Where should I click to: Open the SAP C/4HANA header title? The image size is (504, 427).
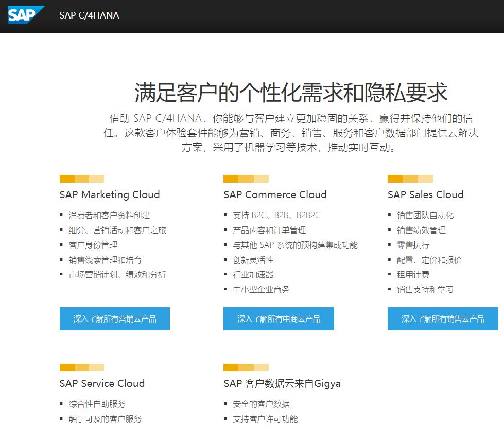pyautogui.click(x=89, y=15)
